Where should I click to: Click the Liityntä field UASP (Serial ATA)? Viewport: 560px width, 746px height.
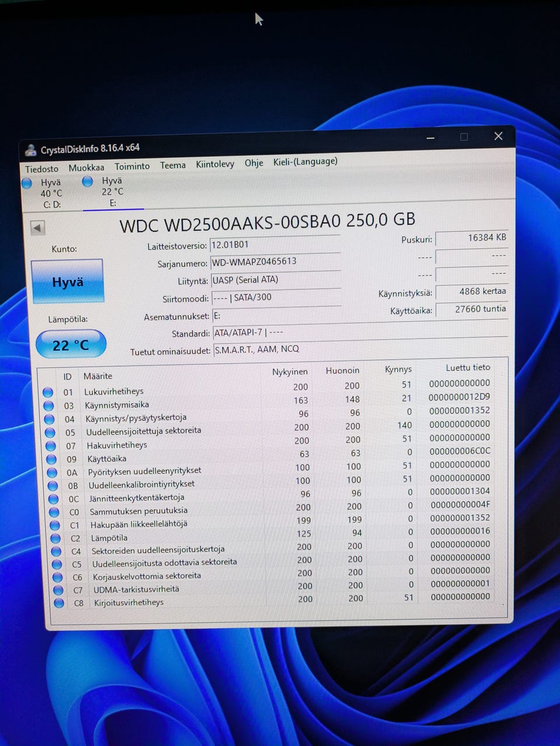[276, 280]
